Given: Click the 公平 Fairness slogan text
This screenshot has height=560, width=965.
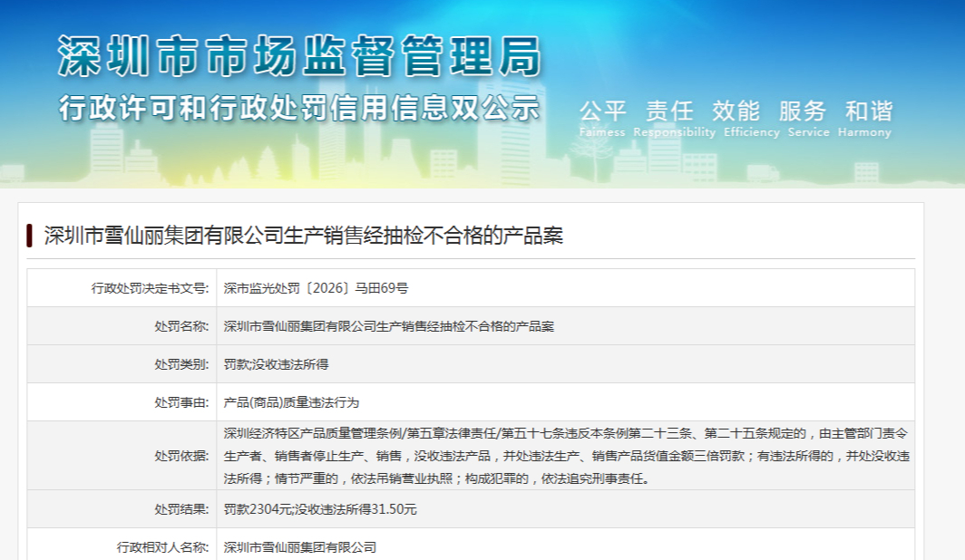Looking at the screenshot, I should (602, 118).
